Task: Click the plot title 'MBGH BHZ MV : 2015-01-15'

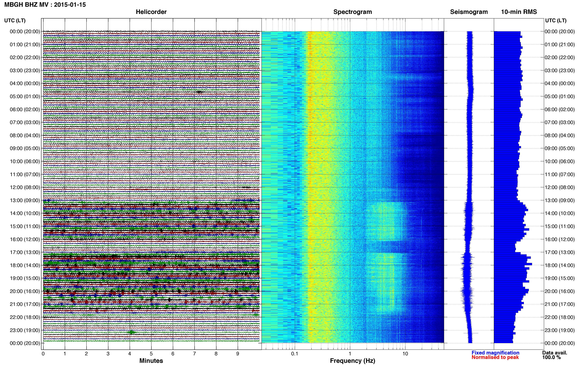Action: pyautogui.click(x=45, y=5)
